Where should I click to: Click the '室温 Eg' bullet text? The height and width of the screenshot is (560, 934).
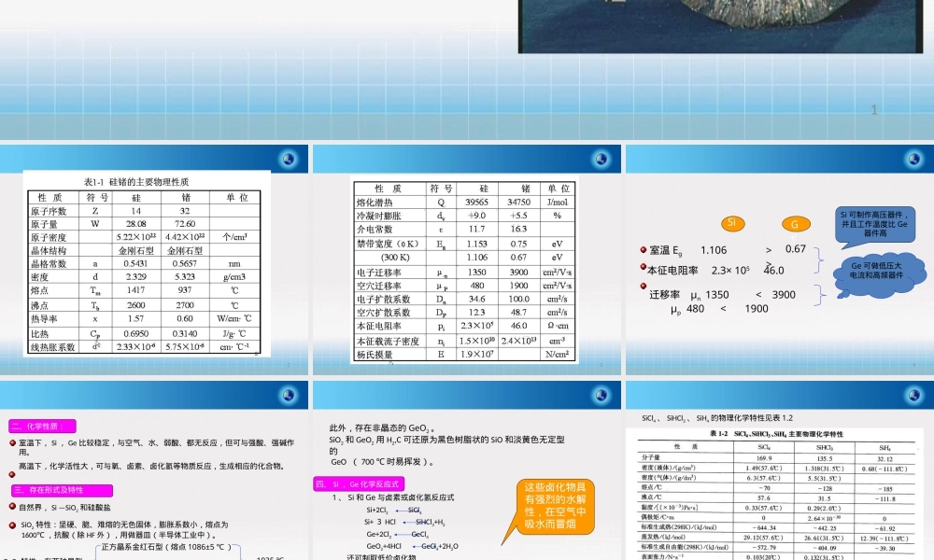click(x=666, y=250)
